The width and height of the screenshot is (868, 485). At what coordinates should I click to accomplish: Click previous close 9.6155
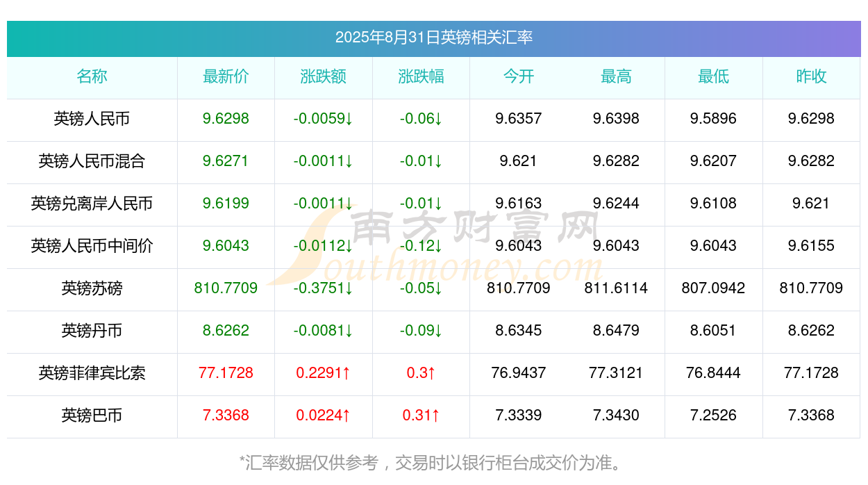click(x=811, y=246)
